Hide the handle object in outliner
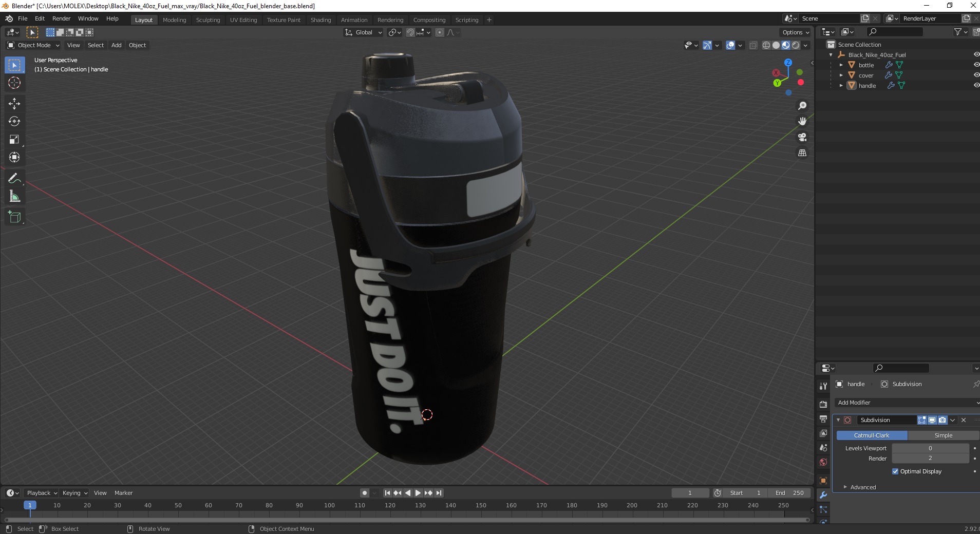The height and width of the screenshot is (534, 980). tap(976, 85)
